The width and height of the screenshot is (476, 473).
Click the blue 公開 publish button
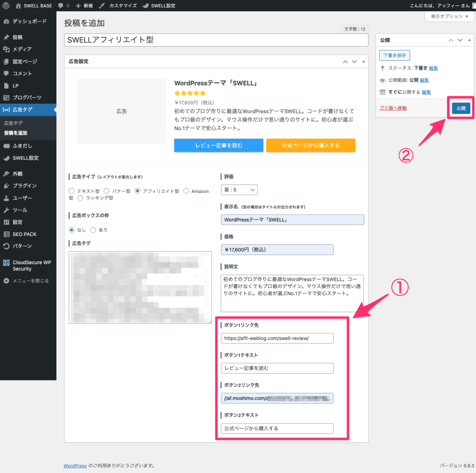(x=461, y=108)
